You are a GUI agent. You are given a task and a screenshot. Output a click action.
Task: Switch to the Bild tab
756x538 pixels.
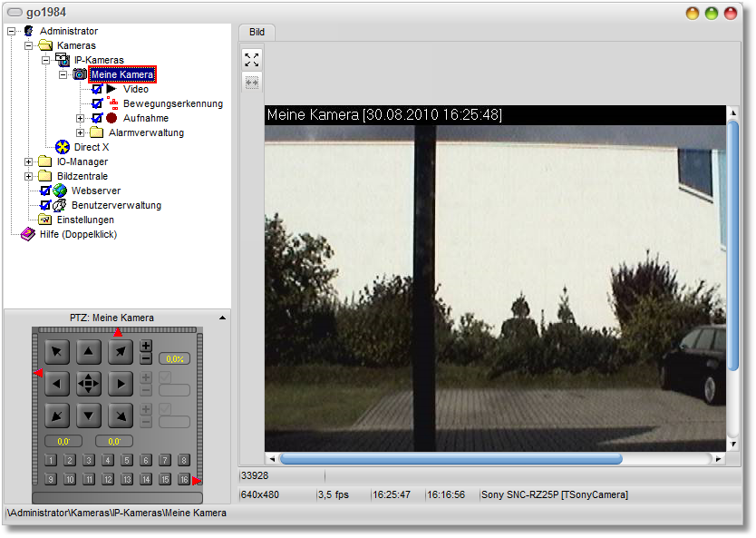click(257, 32)
